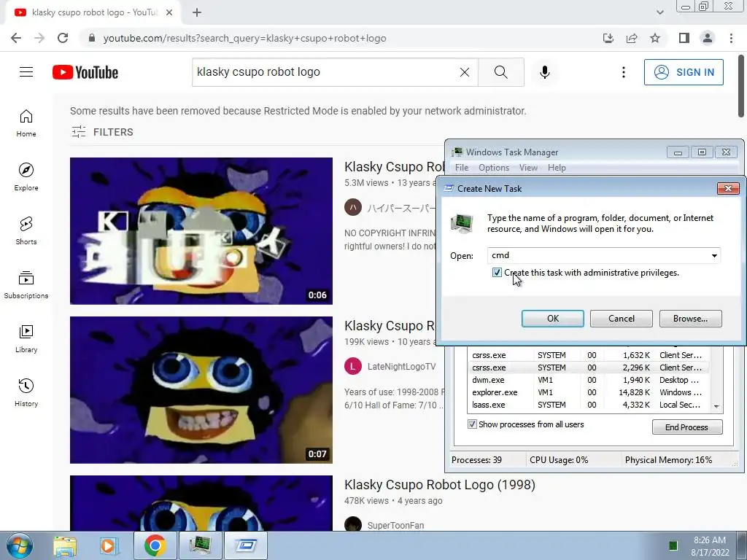This screenshot has height=560, width=747.
Task: Open History in the YouTube sidebar
Action: pyautogui.click(x=26, y=392)
